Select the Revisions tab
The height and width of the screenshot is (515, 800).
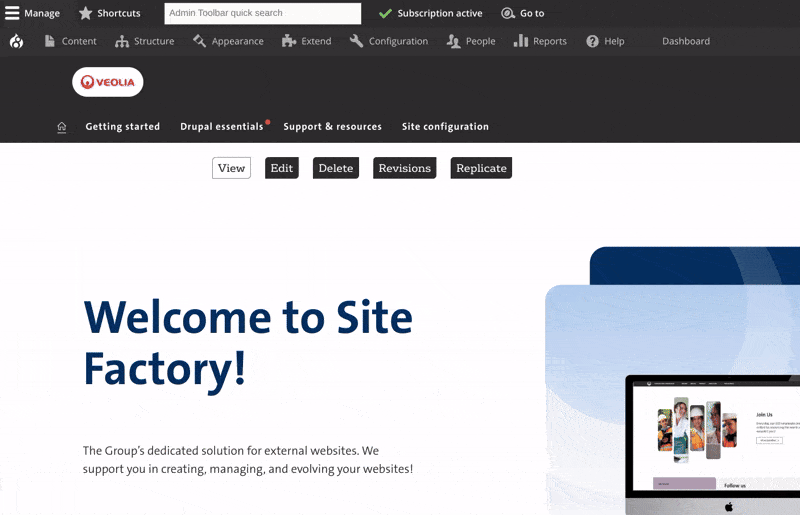click(405, 168)
